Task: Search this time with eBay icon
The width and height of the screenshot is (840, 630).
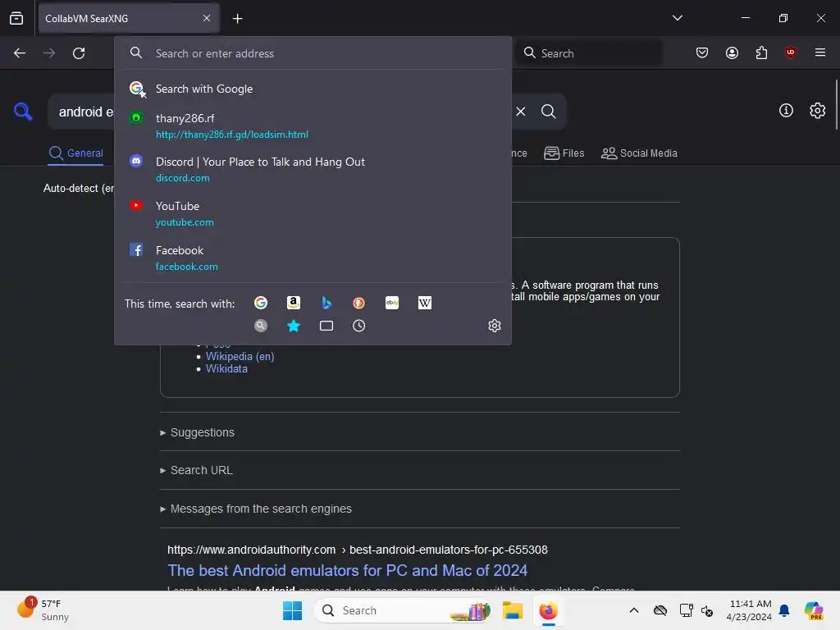Action: coord(392,304)
